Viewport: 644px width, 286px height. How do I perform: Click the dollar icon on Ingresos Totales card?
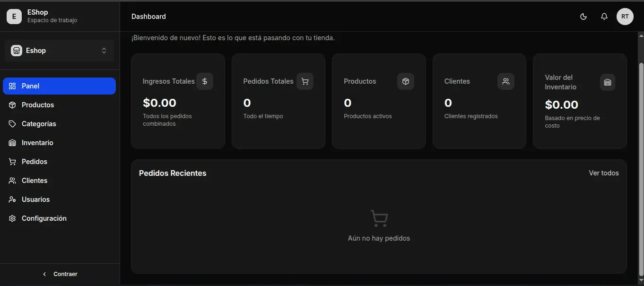(205, 81)
